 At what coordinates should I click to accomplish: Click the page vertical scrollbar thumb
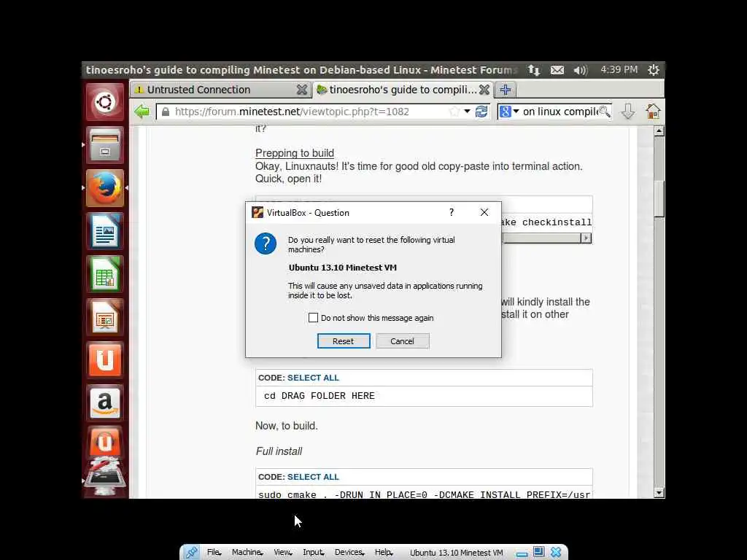(x=659, y=198)
